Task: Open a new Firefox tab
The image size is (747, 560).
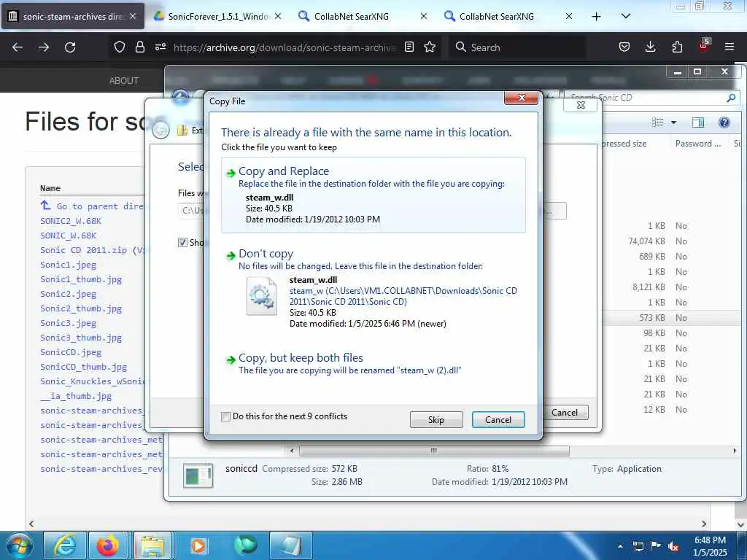Action: (596, 16)
